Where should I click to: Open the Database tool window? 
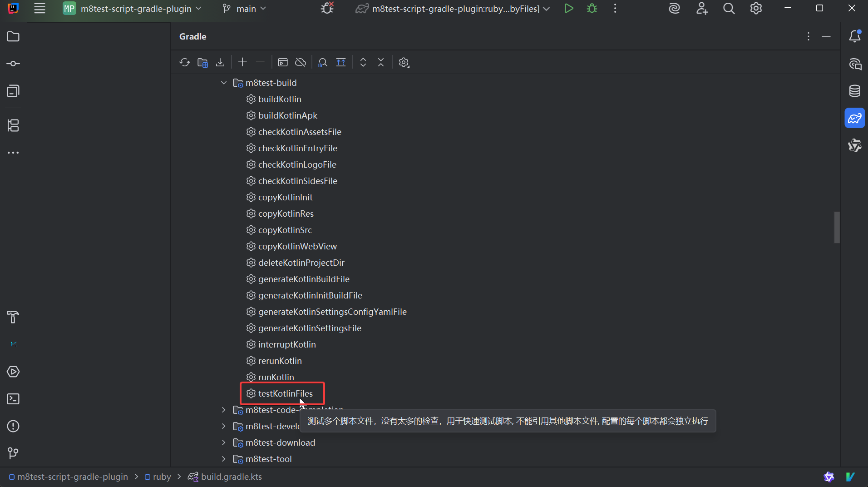(854, 91)
